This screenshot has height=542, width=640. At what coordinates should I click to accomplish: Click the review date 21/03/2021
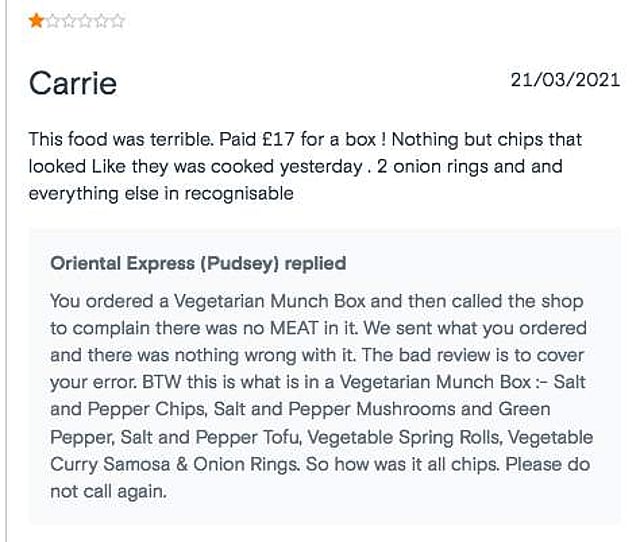[x=565, y=80]
